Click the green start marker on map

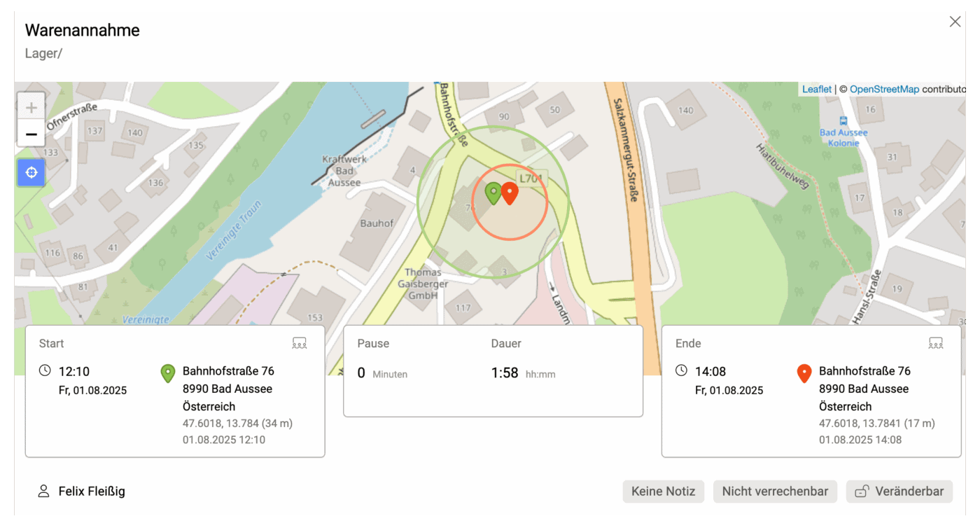click(493, 193)
